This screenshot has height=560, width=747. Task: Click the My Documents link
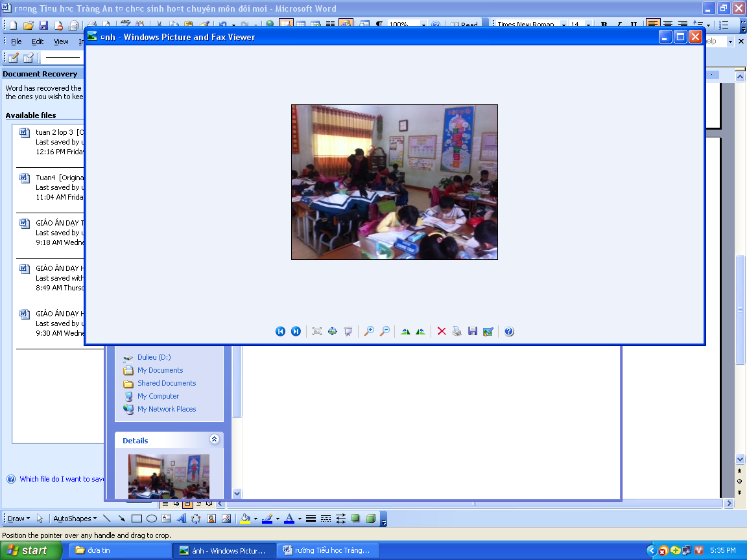pos(160,370)
